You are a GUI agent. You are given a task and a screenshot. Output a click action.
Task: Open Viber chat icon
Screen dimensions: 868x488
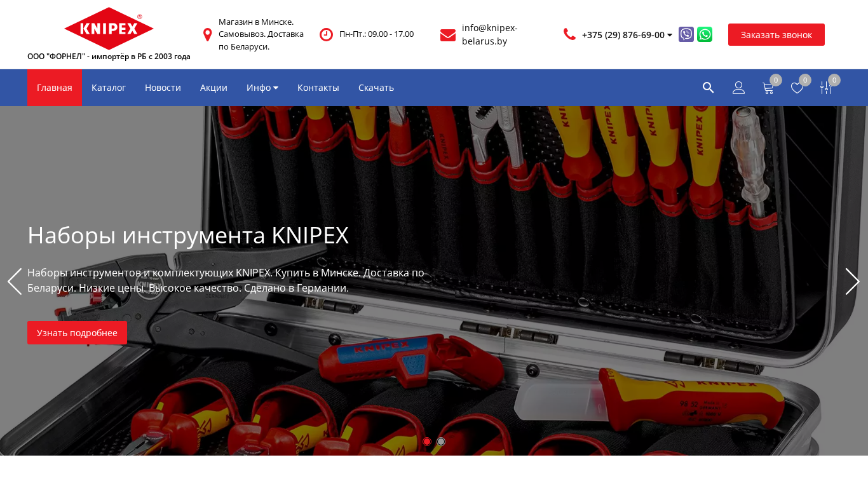[686, 34]
